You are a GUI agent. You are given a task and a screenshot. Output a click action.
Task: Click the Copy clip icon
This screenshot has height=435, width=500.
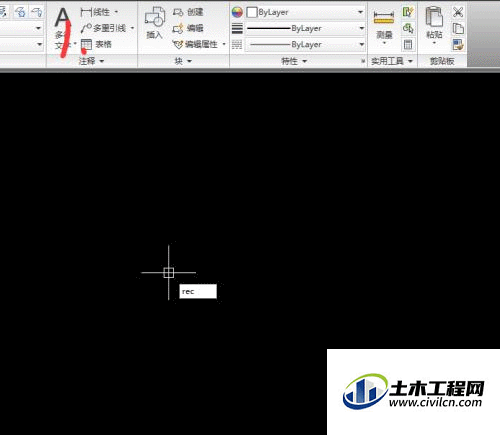(x=458, y=28)
